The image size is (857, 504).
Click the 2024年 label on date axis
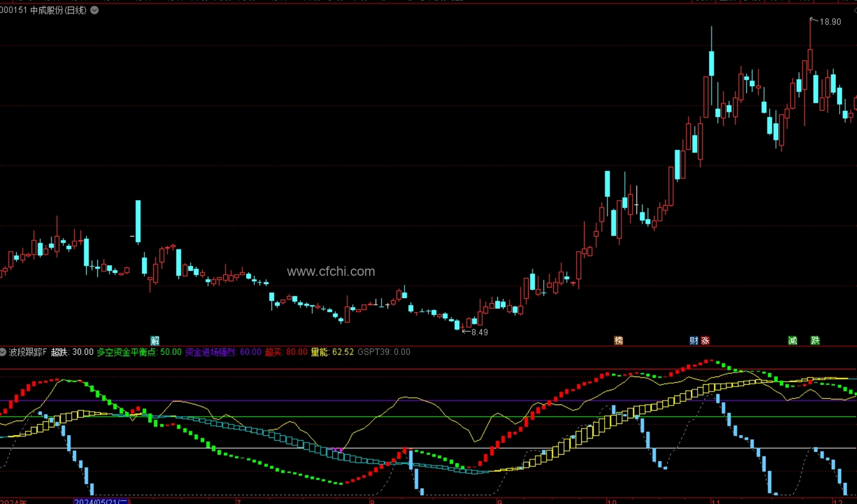pyautogui.click(x=13, y=501)
